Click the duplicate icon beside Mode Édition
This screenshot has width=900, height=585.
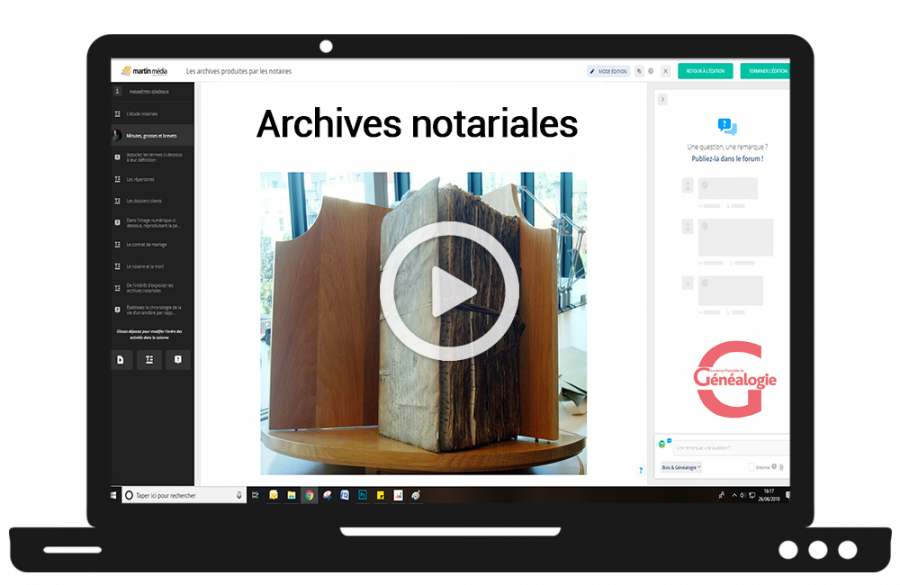[639, 71]
